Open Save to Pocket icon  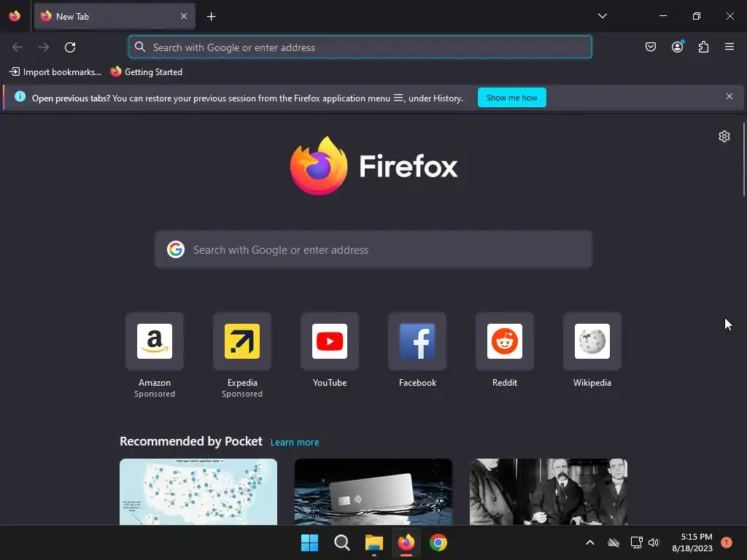[x=651, y=47]
